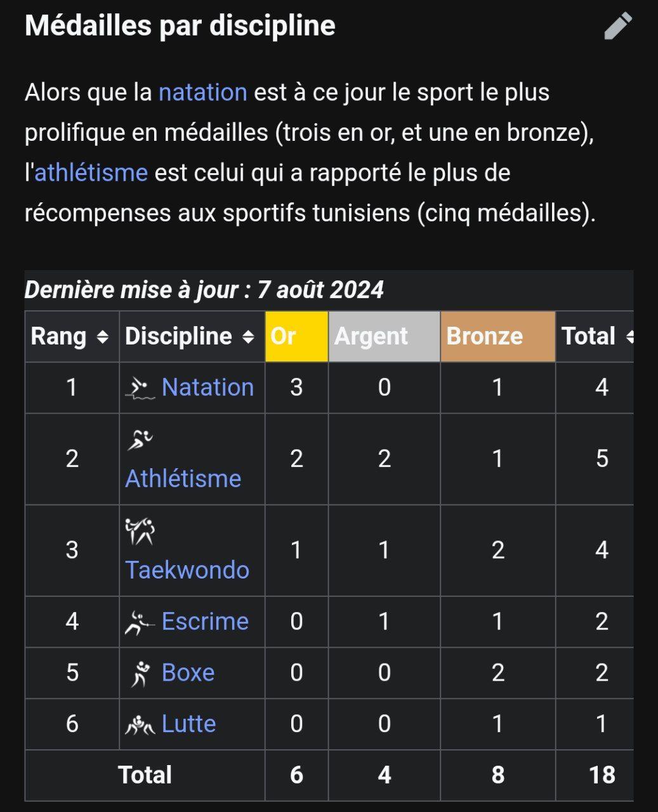Click the athletics runner pictogram
Screen dimensions: 658x812
click(x=140, y=440)
